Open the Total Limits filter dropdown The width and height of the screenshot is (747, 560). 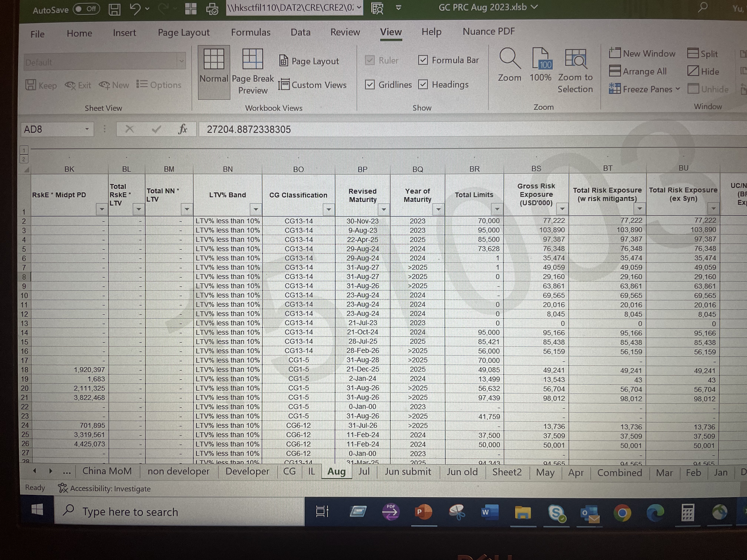point(497,209)
